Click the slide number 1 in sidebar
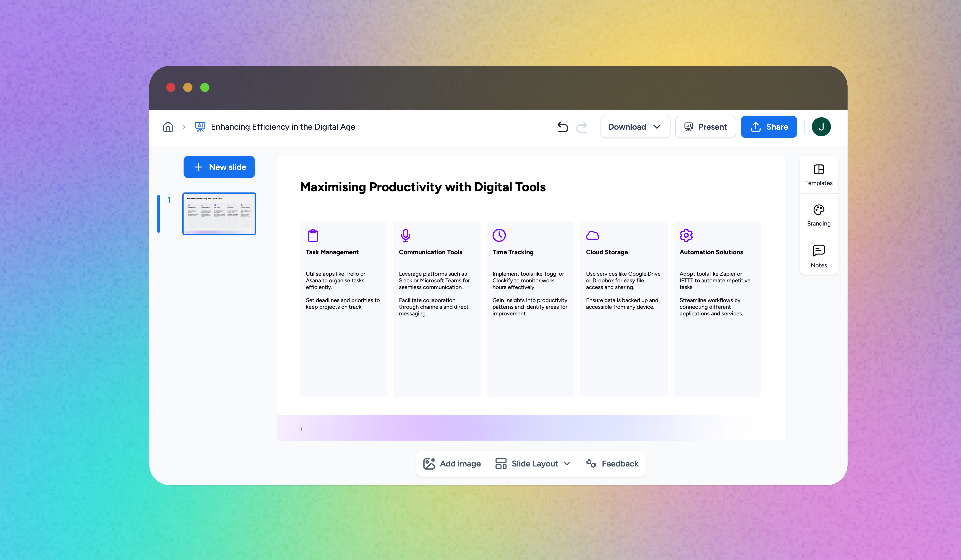961x560 pixels. [x=169, y=200]
